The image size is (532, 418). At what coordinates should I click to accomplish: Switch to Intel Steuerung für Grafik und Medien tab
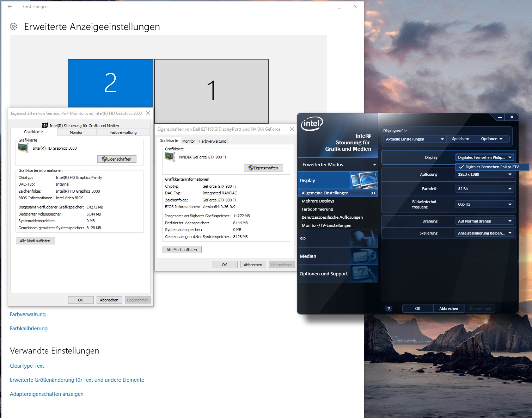[x=81, y=125]
